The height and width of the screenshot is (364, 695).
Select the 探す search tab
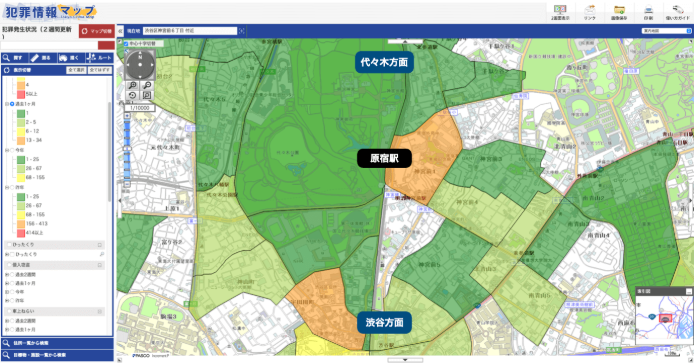pos(15,58)
